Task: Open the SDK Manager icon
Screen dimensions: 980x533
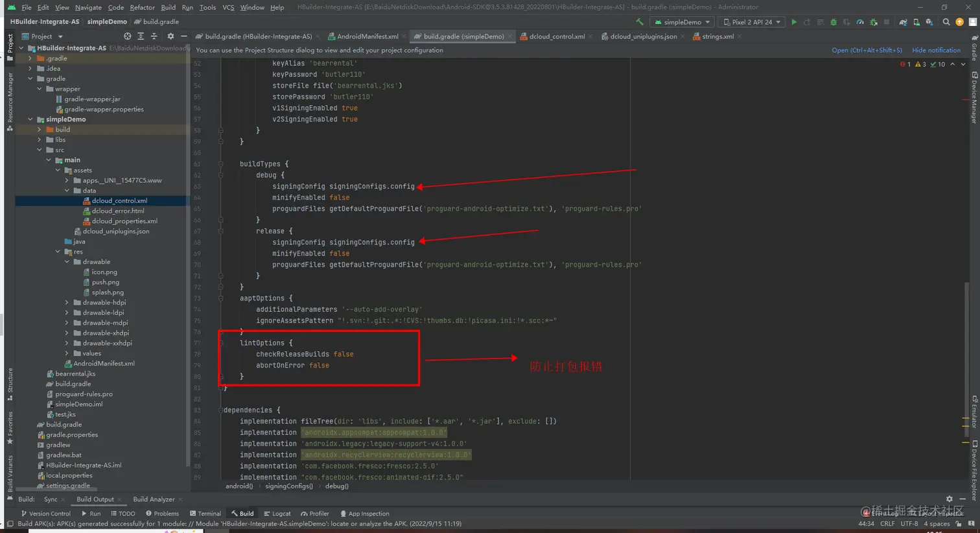Action: [929, 22]
